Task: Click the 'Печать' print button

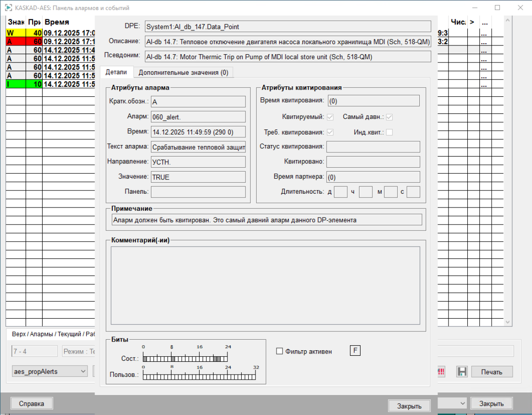Action: (492, 372)
